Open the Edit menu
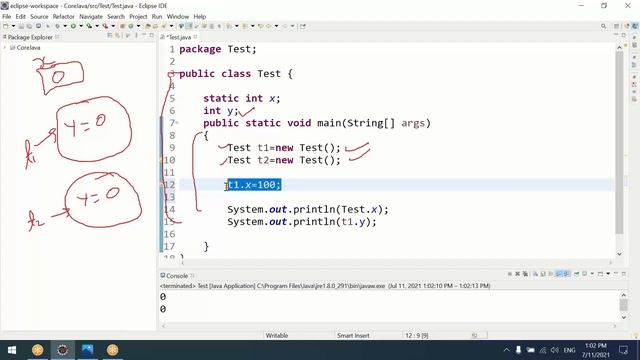Viewport: 640px width, 360px height. point(20,16)
